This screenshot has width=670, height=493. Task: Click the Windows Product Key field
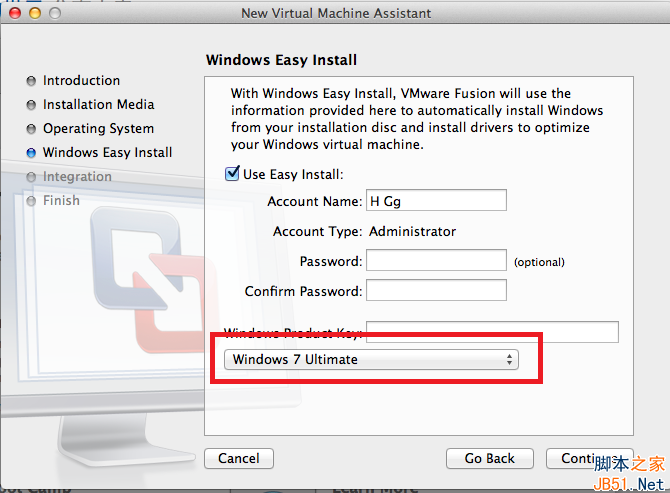(492, 332)
